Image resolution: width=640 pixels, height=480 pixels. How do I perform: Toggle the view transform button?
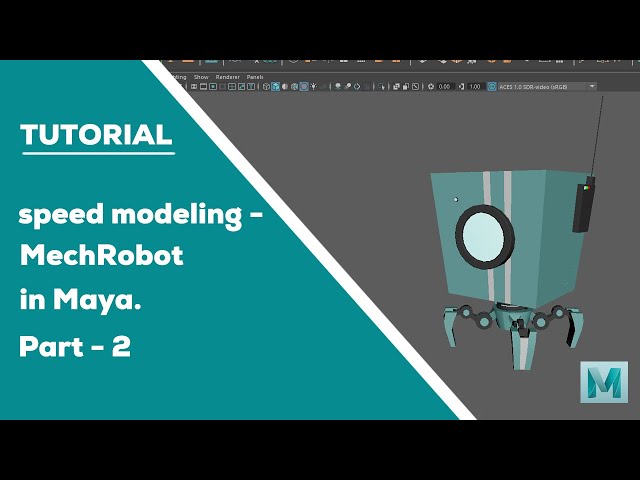[492, 87]
